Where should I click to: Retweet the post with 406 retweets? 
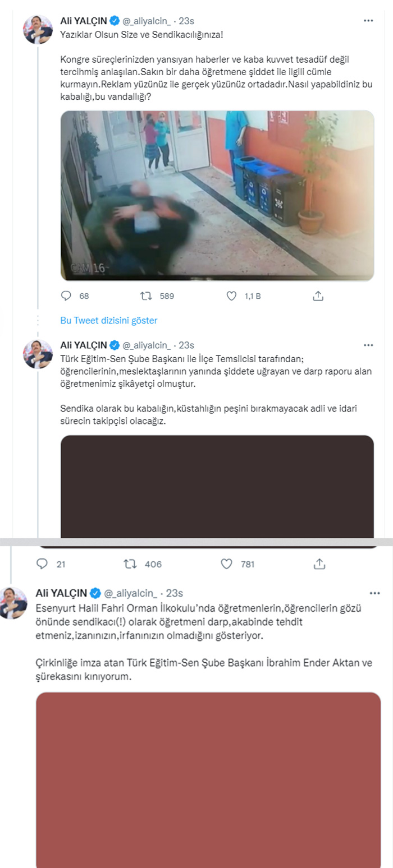[130, 564]
